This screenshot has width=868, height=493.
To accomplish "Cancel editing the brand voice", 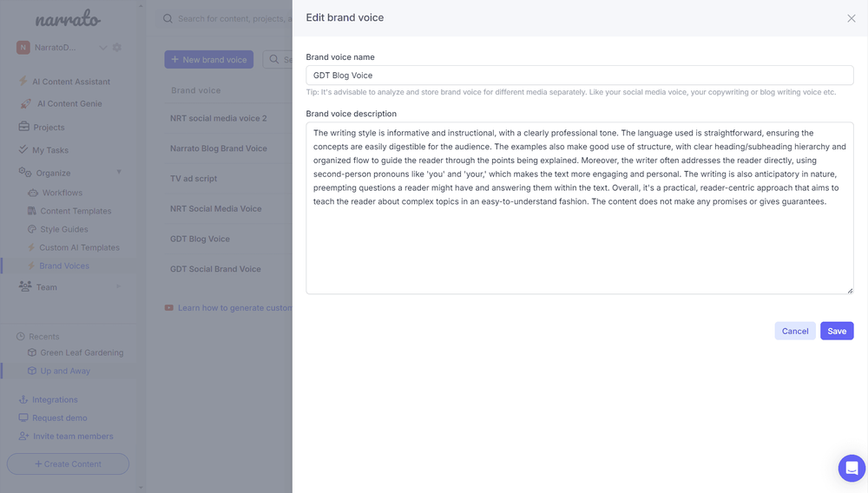I will click(x=795, y=331).
